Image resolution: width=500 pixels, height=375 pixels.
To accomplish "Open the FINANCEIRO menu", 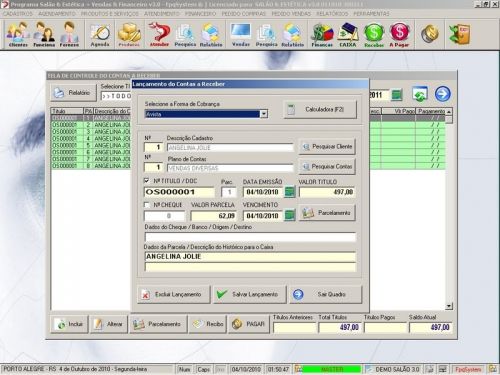I will [200, 14].
